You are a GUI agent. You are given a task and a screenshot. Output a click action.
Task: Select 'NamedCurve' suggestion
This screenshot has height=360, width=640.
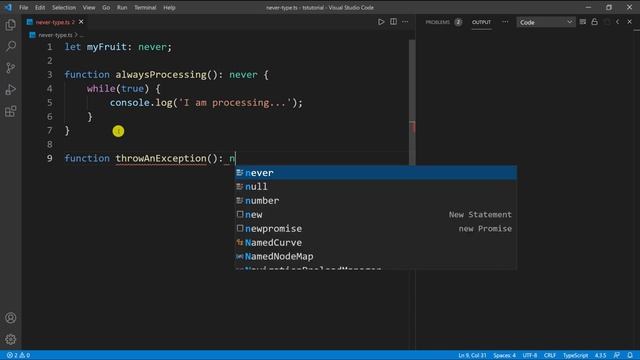376,242
